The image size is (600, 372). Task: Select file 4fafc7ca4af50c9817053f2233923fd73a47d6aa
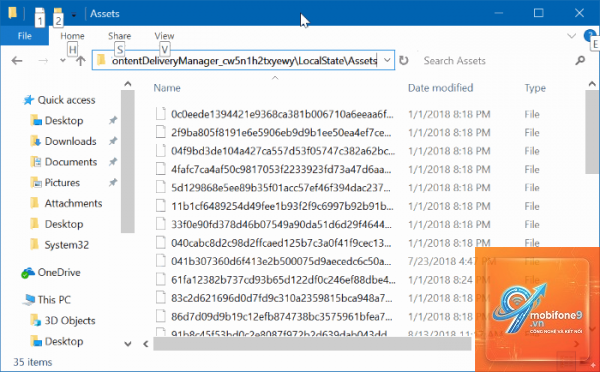281,170
